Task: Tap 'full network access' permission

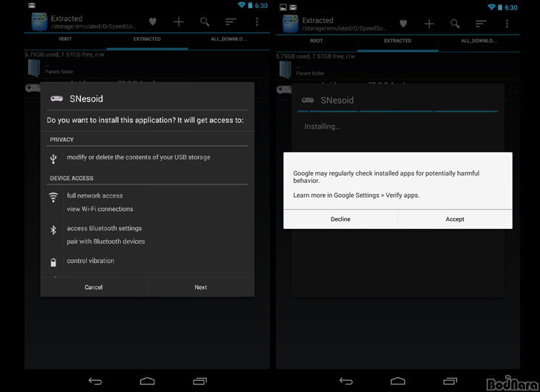Action: click(x=95, y=196)
